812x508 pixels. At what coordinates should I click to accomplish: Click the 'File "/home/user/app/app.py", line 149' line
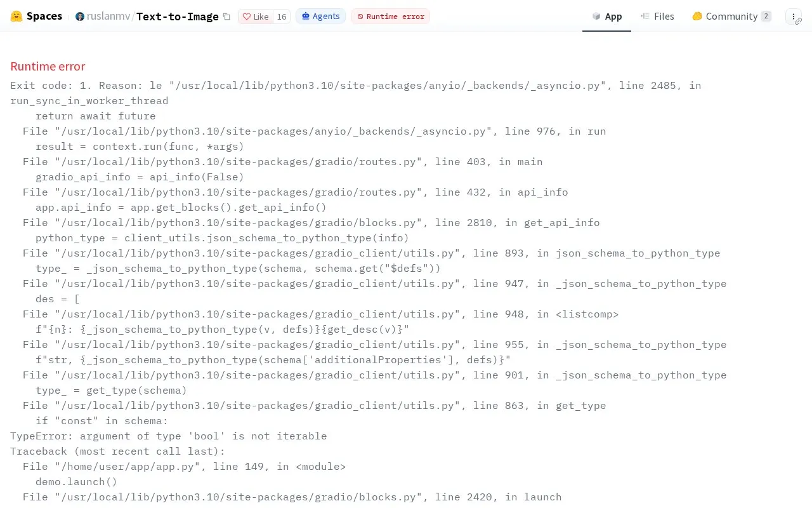185,466
